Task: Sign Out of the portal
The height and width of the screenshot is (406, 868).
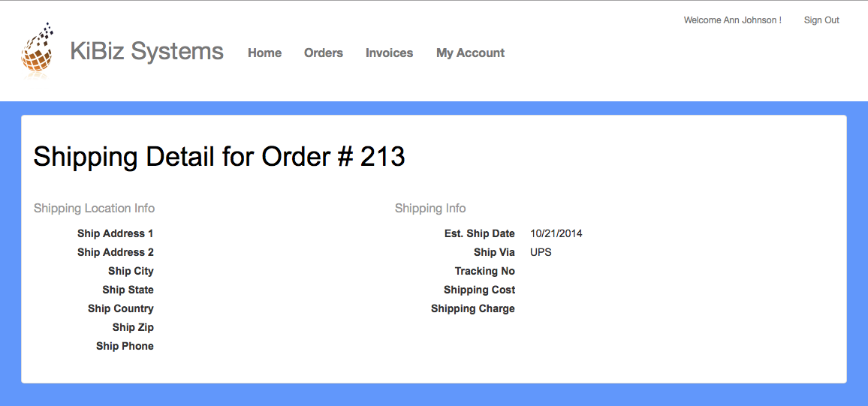Action: tap(821, 20)
